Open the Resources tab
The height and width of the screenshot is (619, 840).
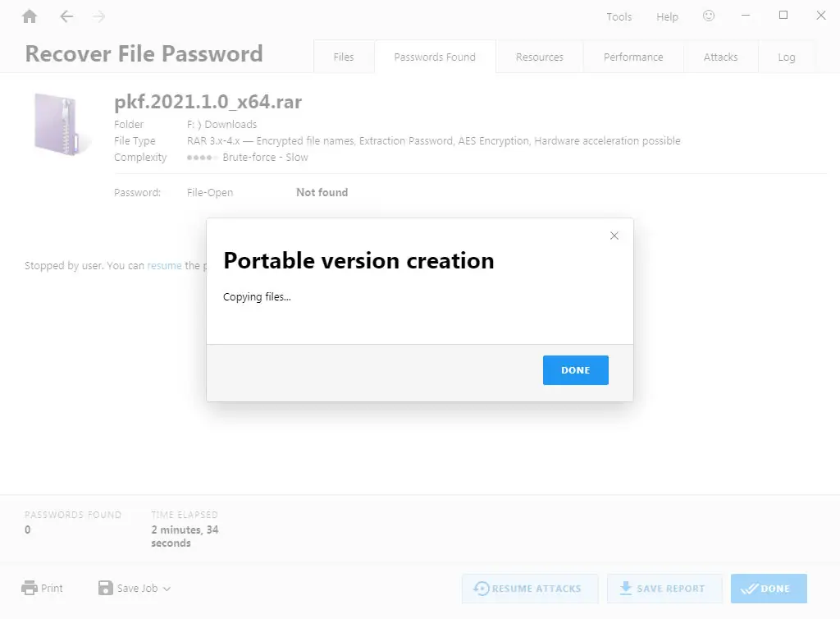click(x=540, y=57)
